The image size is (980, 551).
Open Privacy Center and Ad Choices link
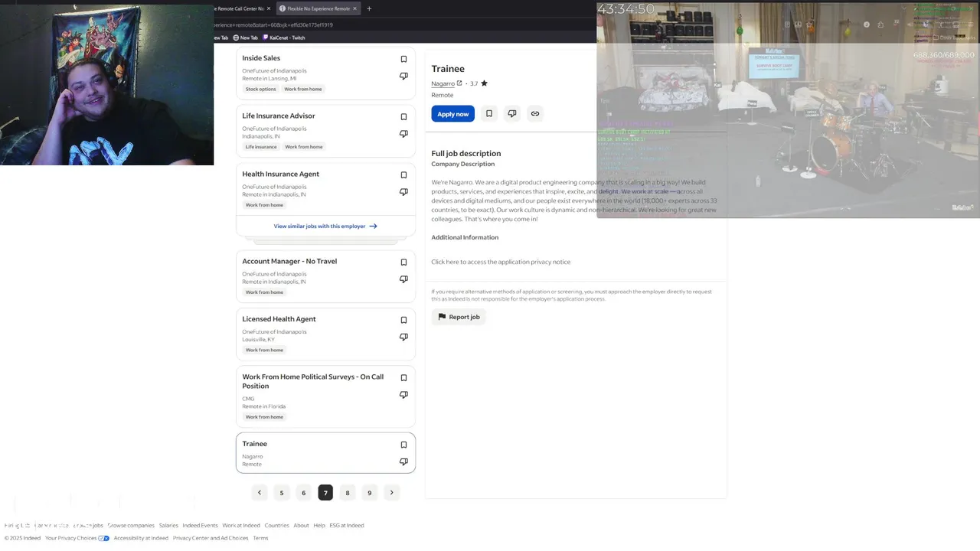(x=211, y=538)
